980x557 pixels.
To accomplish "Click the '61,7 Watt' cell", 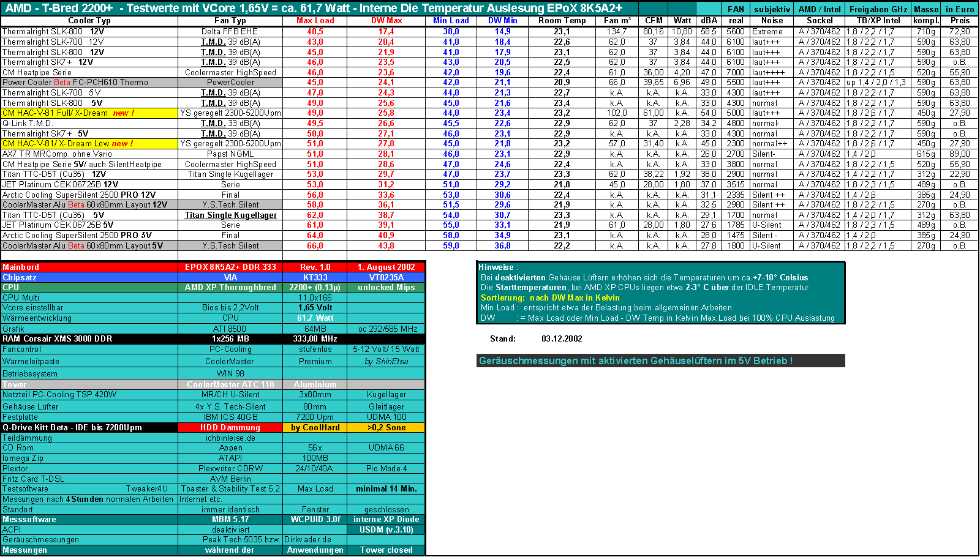I will pos(315,318).
